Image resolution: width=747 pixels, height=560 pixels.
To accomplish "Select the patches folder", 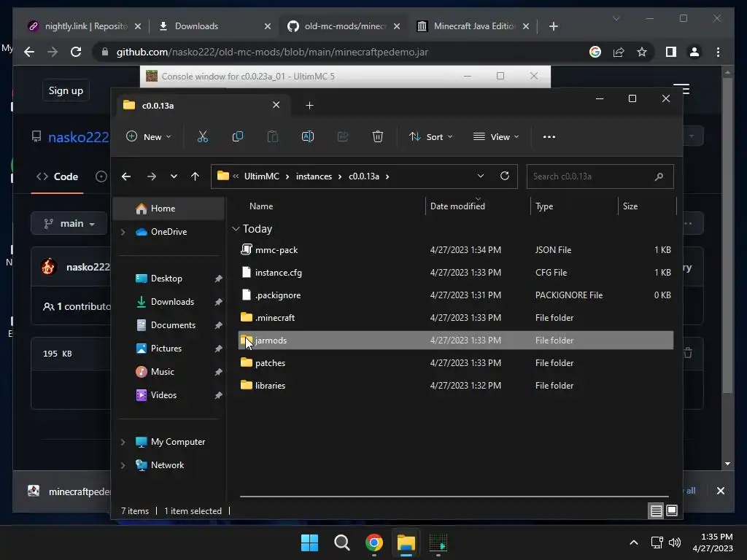I will (455, 363).
